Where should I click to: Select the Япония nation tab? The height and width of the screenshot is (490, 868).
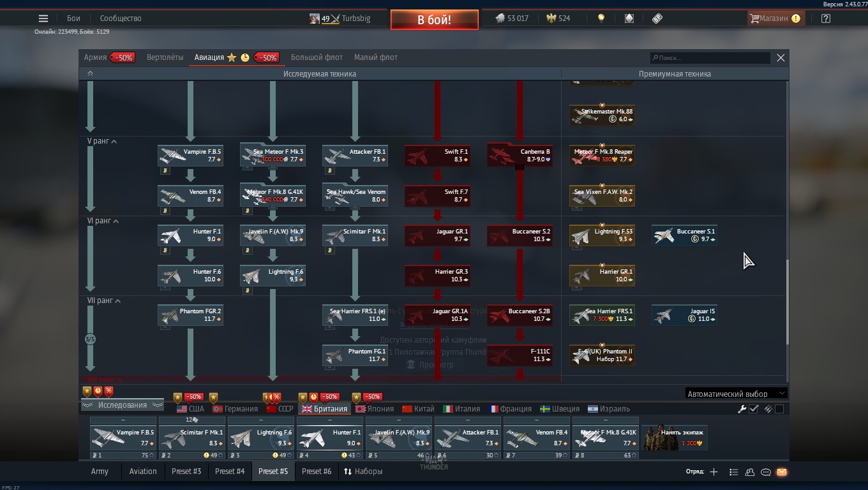[x=375, y=409]
